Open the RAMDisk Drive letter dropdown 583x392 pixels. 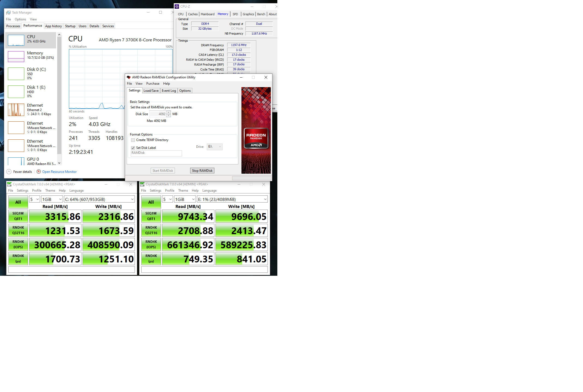(x=215, y=147)
